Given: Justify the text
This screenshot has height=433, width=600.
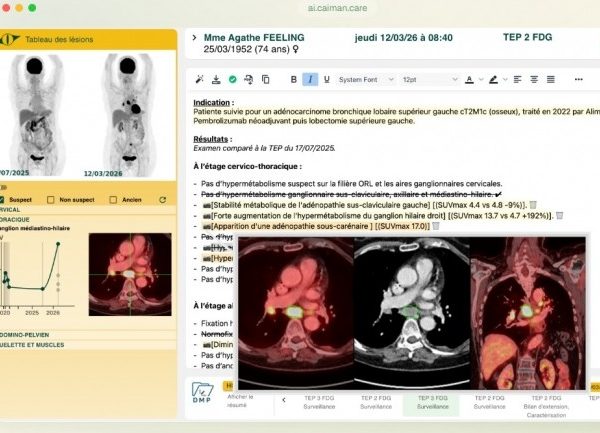Looking at the screenshot, I should point(551,79).
